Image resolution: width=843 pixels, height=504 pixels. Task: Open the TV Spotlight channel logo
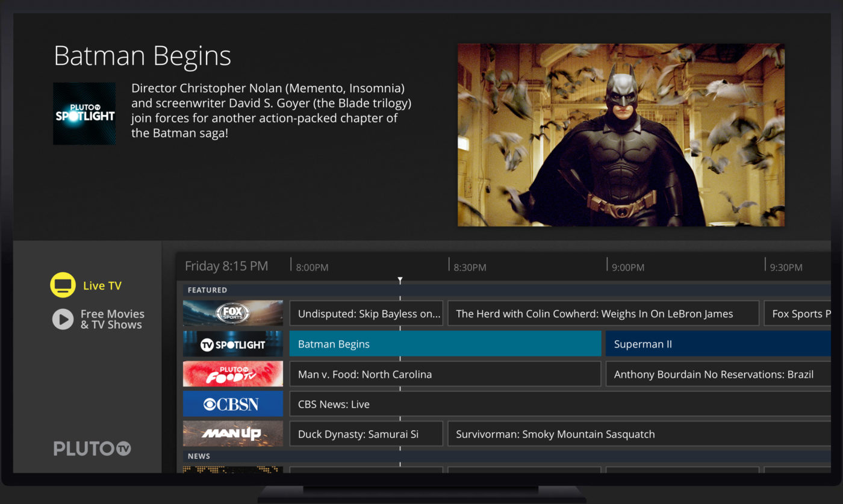(x=233, y=344)
